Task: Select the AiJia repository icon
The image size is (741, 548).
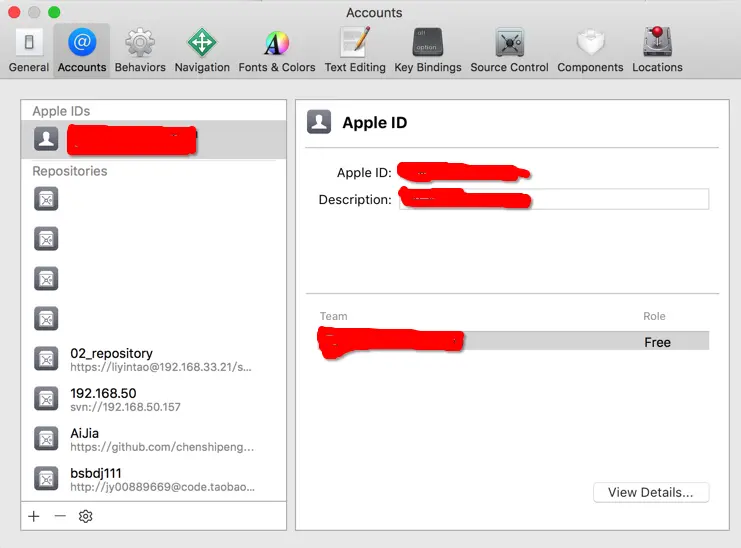Action: click(x=46, y=438)
